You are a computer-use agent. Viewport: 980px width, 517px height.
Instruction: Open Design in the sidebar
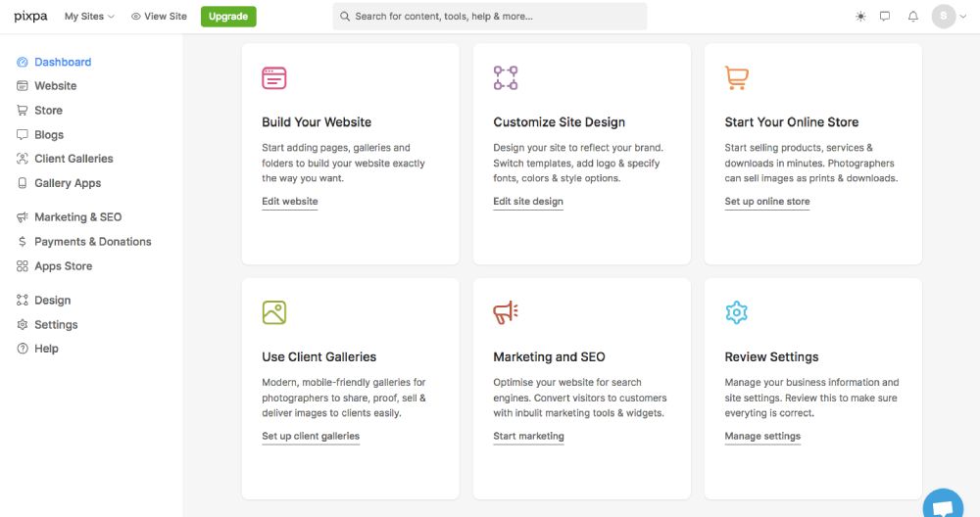point(53,301)
